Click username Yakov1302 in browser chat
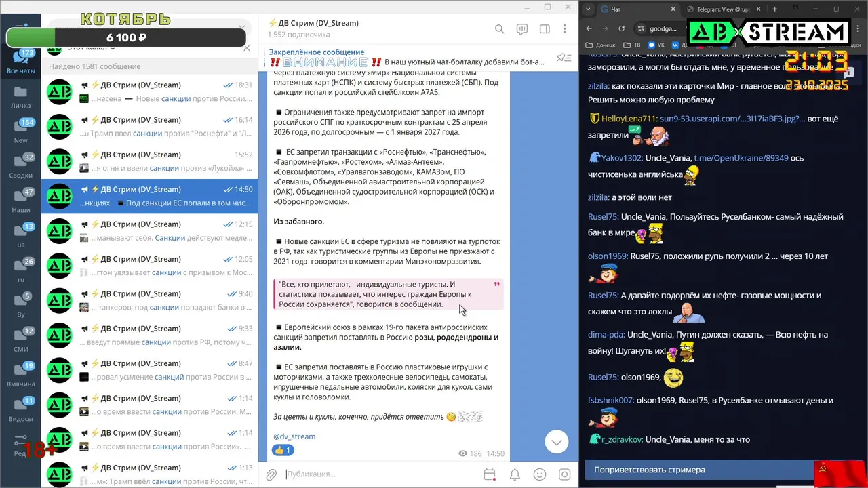868x488 pixels. tap(622, 158)
